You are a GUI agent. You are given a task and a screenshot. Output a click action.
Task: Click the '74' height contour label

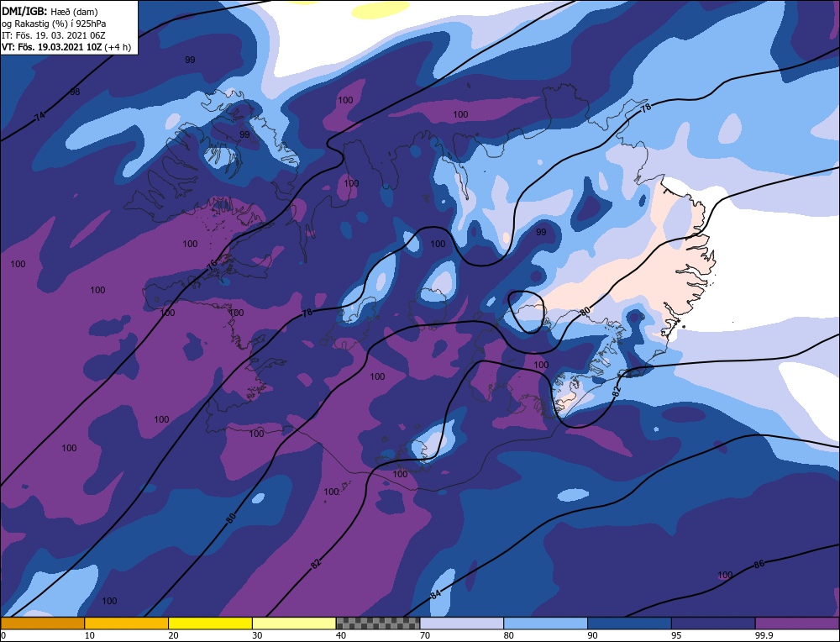click(x=39, y=117)
